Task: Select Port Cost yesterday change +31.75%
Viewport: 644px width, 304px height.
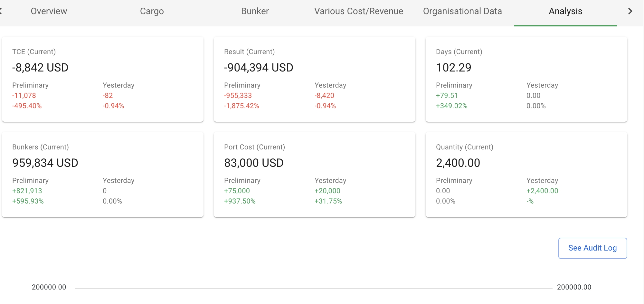Action: pyautogui.click(x=328, y=201)
